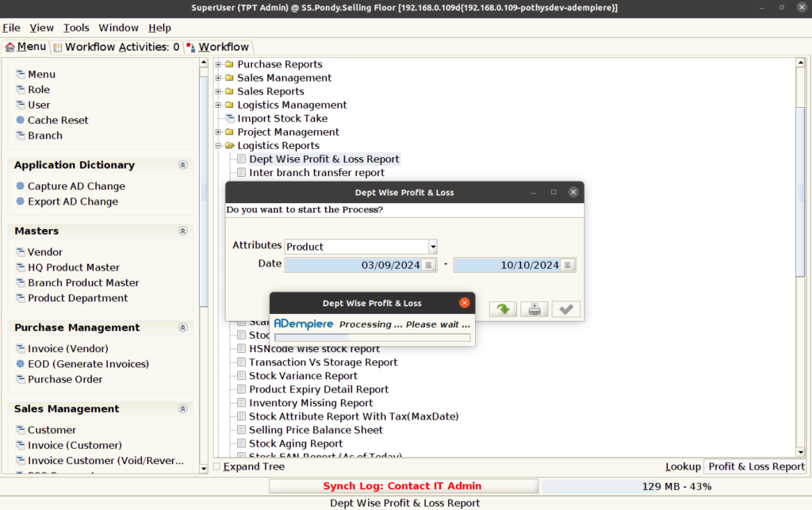Viewport: 812px width, 510px height.
Task: Click the Capture AD Change gear icon
Action: (x=20, y=186)
